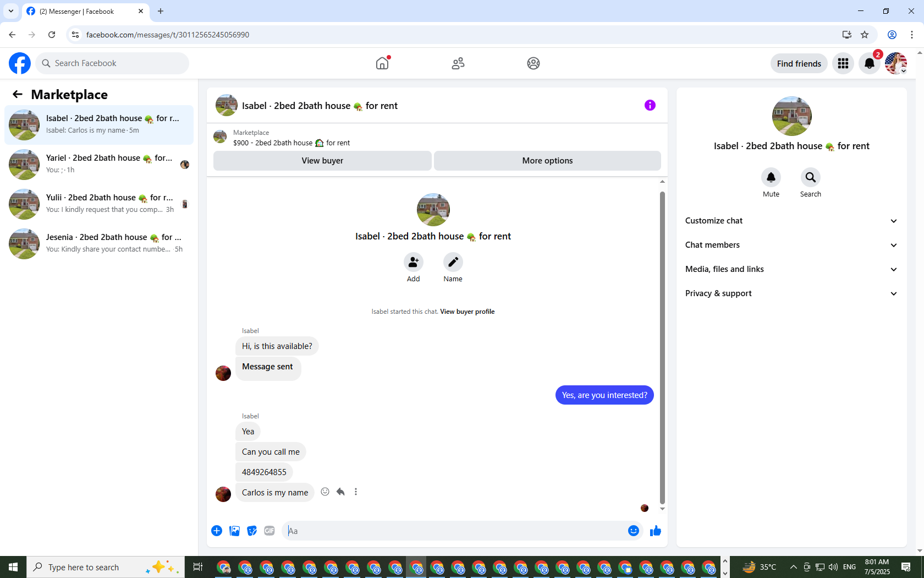Open the Home feed icon

pyautogui.click(x=382, y=63)
